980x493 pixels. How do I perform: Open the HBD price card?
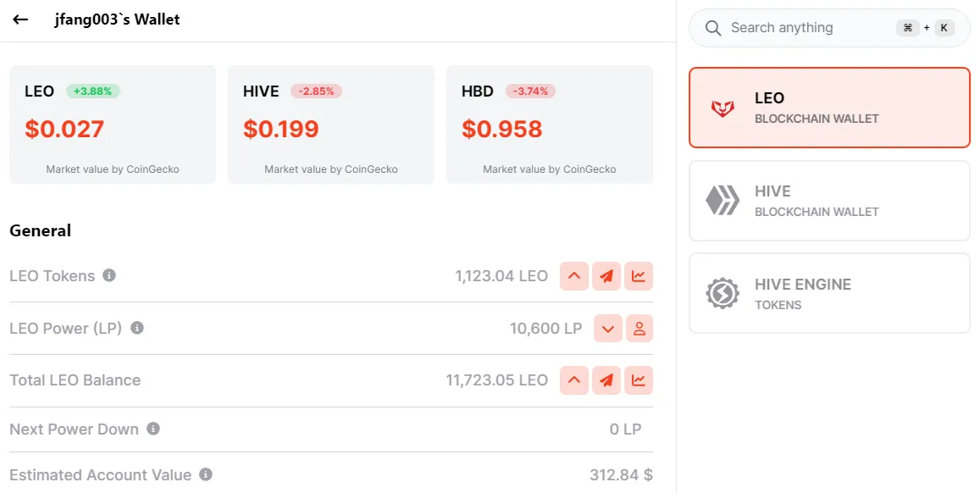tap(550, 125)
